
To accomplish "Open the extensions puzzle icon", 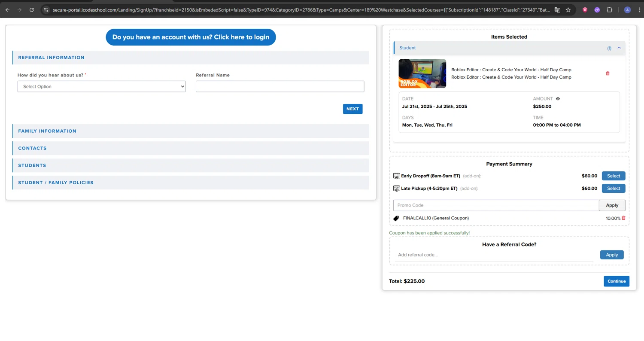I will click(x=609, y=9).
